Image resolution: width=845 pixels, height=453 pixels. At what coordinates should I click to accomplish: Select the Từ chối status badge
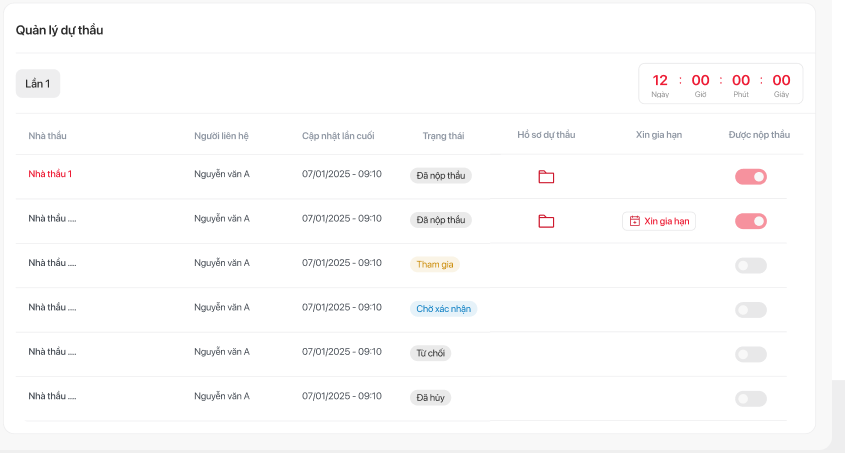tap(431, 353)
